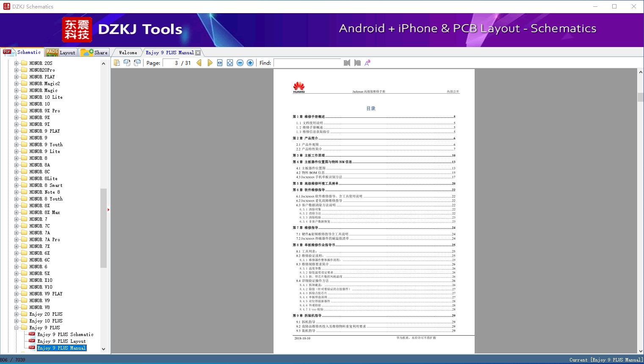Click the folder icon of HONOR 7A Pro
The width and height of the screenshot is (644, 364).
(24, 239)
